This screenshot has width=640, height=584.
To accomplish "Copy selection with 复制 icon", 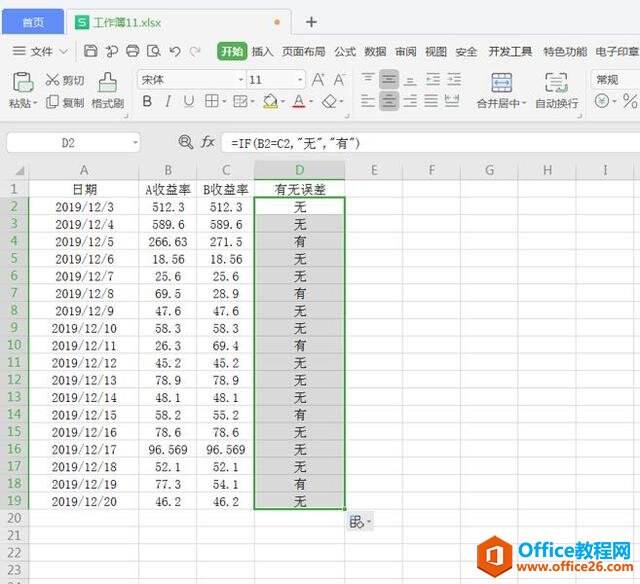I will [x=52, y=102].
